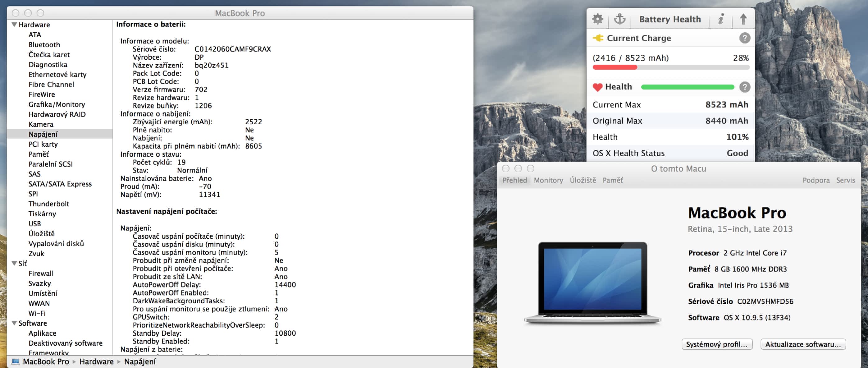
Task: Click the red heart Health icon
Action: click(x=597, y=87)
